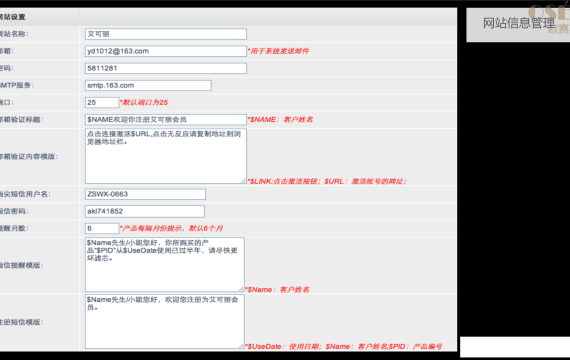Click the 邮箱验证内容模版 label
Screen dimensions: 570x360
point(29,156)
